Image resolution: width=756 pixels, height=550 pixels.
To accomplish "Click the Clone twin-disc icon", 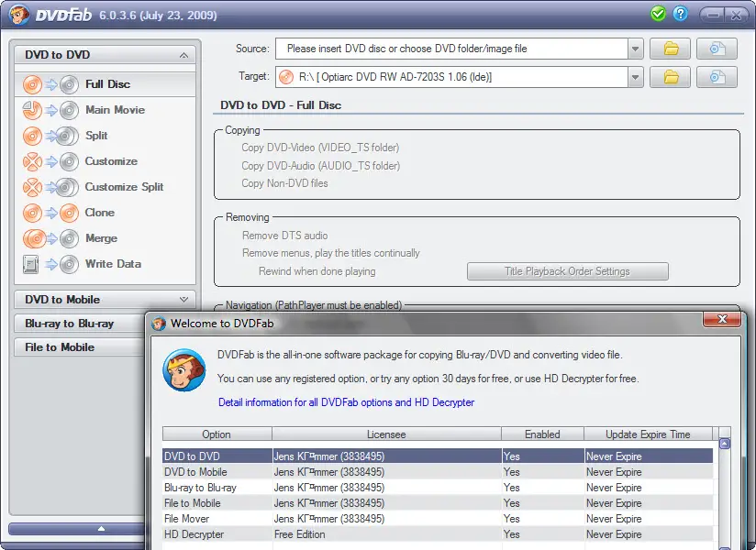I will click(x=50, y=213).
